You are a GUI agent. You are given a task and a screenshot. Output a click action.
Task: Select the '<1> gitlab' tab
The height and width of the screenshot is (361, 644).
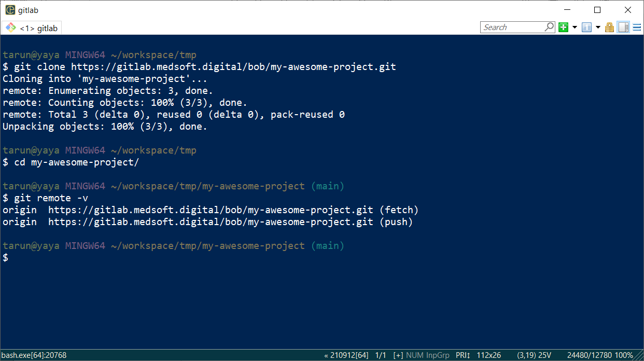[x=38, y=28]
